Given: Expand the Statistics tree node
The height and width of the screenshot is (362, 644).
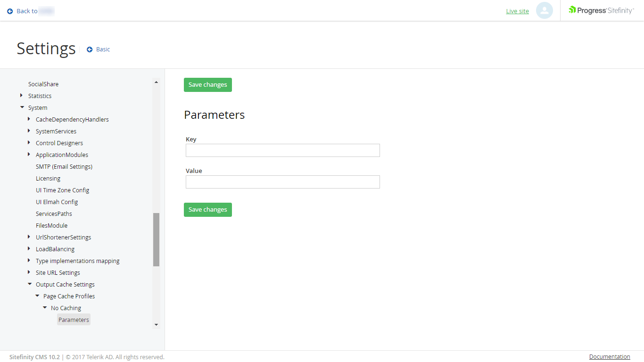Looking at the screenshot, I should (x=21, y=96).
